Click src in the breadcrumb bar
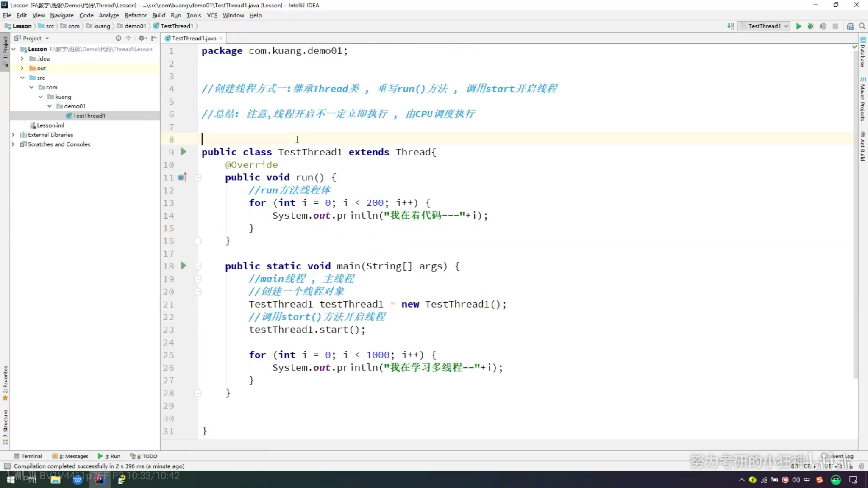 click(46, 26)
